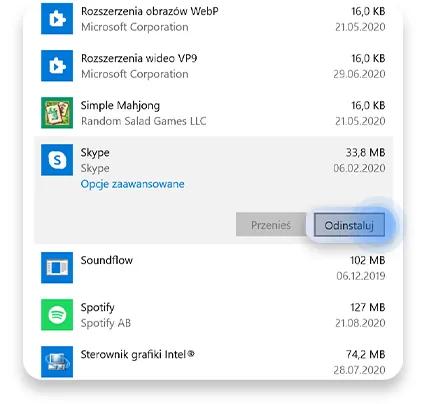423x404 pixels.
Task: Click the 33,8 MB size value
Action: pos(365,153)
